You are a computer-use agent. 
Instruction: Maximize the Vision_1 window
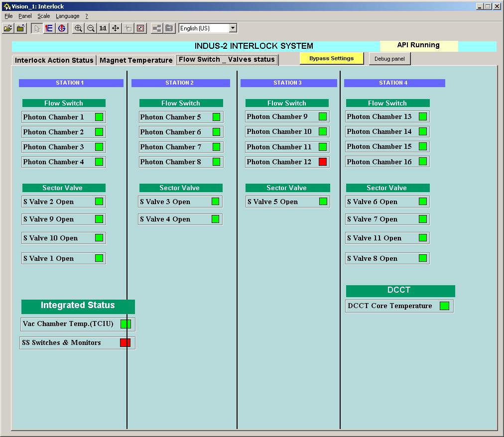pos(488,6)
